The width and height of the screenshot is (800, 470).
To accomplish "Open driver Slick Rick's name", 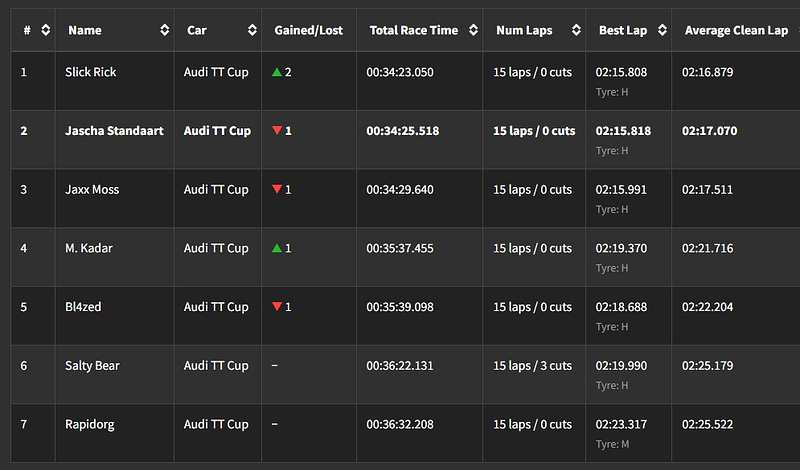I will (x=90, y=73).
